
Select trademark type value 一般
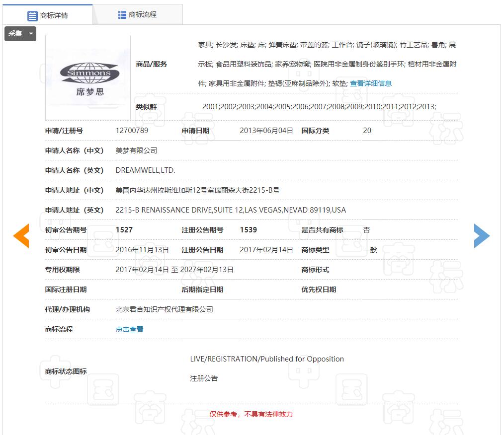pos(370,250)
